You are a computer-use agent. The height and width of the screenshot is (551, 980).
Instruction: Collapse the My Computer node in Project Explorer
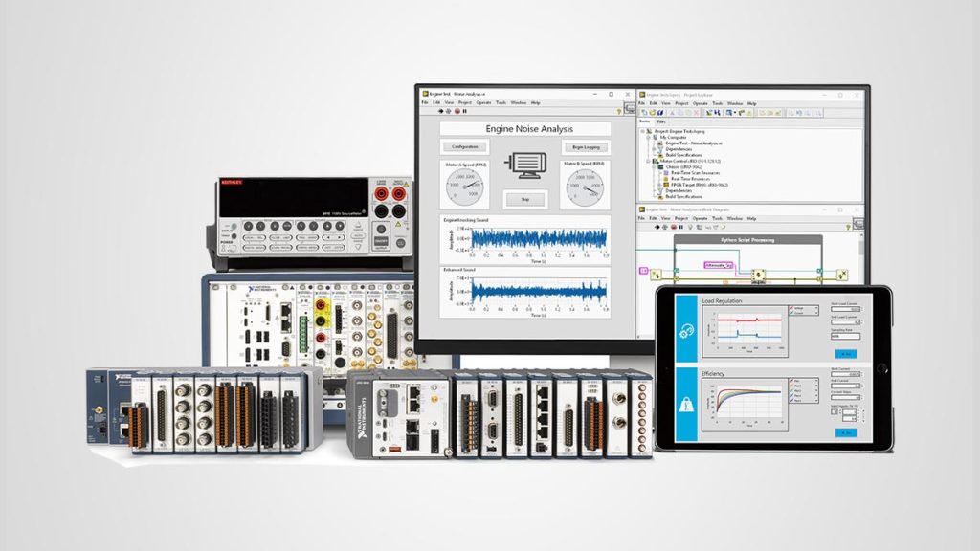(x=648, y=138)
